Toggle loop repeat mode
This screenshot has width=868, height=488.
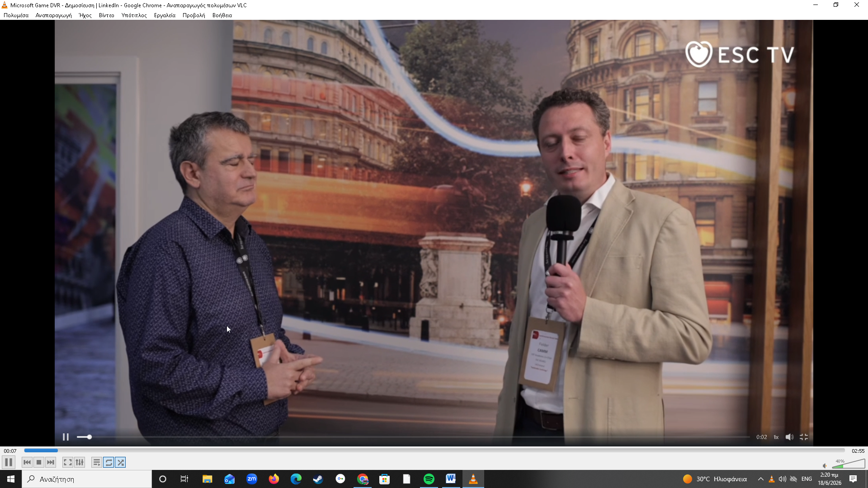(108, 462)
